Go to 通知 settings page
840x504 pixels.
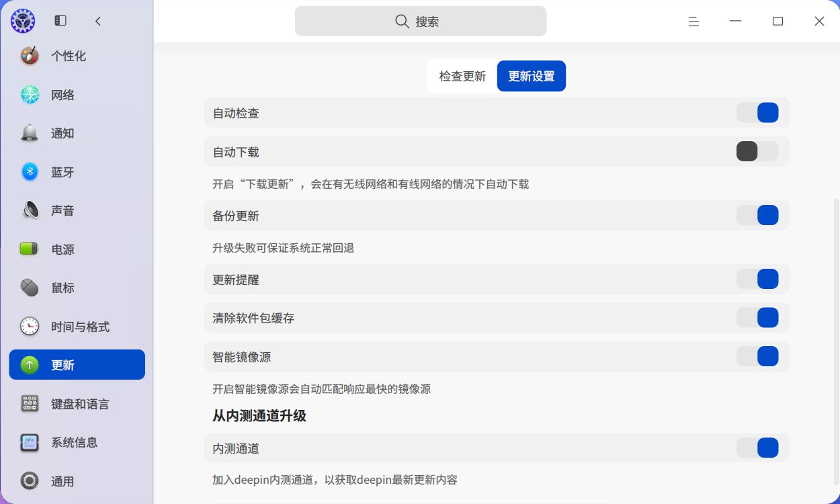pyautogui.click(x=77, y=133)
